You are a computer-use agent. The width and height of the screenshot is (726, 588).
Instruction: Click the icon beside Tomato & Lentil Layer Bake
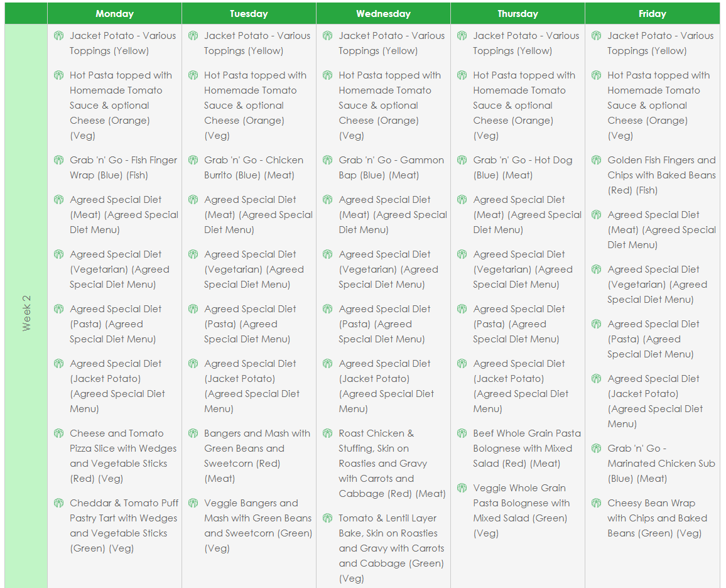pyautogui.click(x=327, y=518)
